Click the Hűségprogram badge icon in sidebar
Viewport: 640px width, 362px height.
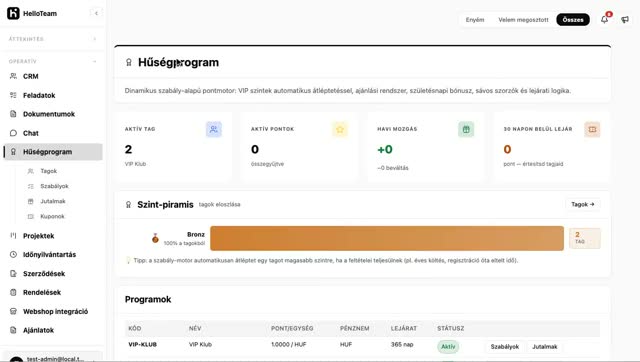(x=13, y=152)
